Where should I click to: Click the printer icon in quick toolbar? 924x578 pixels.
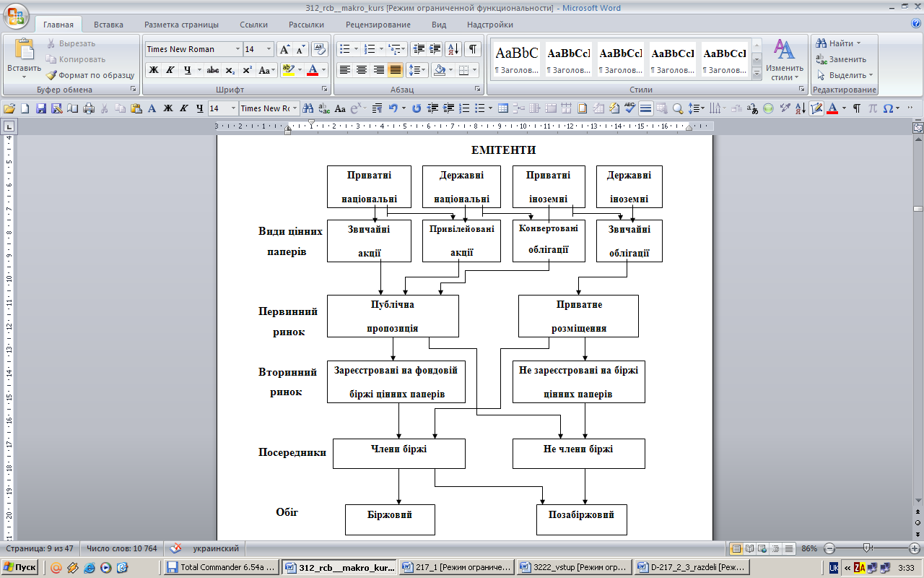89,108
